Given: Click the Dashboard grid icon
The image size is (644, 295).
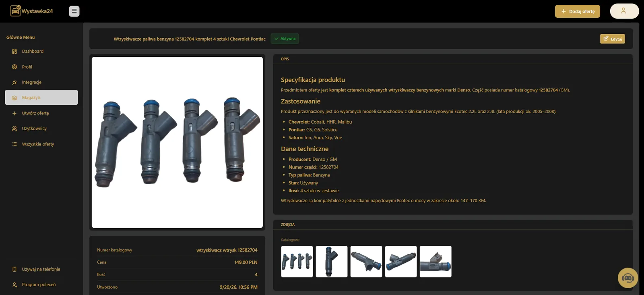Looking at the screenshot, I should pyautogui.click(x=14, y=52).
